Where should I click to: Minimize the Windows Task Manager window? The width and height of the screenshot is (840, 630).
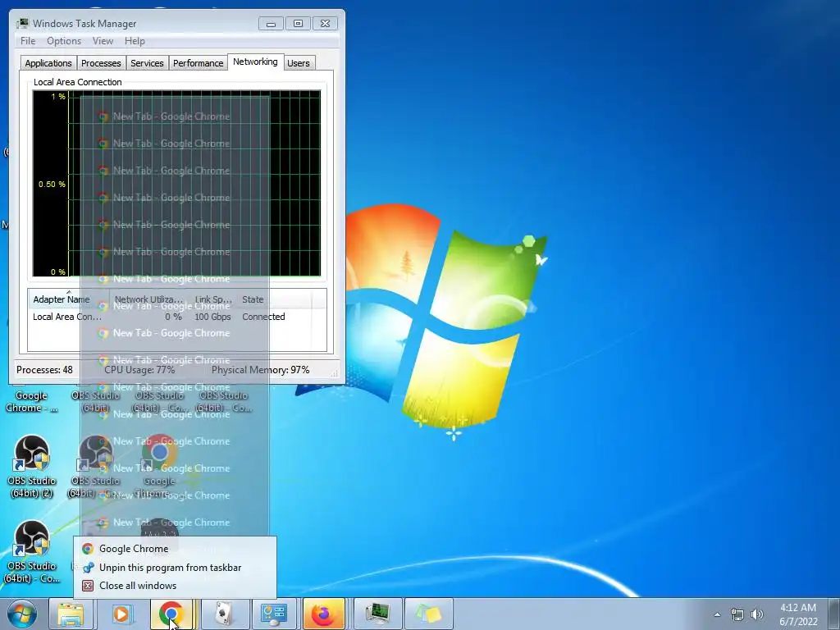pyautogui.click(x=271, y=23)
